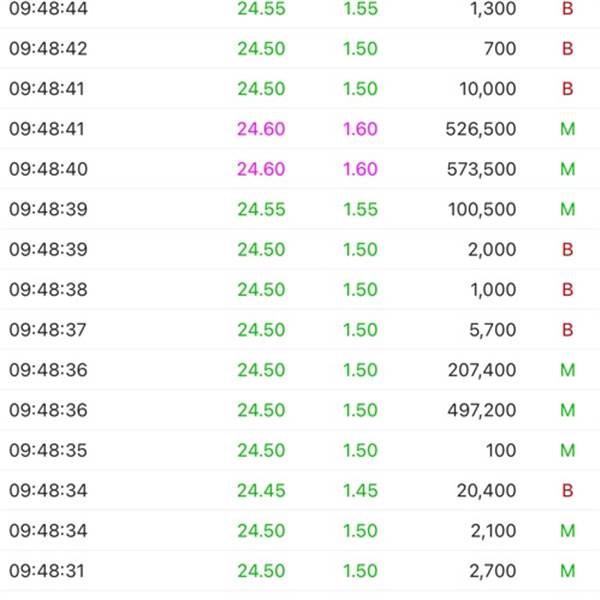600x600 pixels.
Task: Select the 09:48:44 trade row
Action: point(300,9)
